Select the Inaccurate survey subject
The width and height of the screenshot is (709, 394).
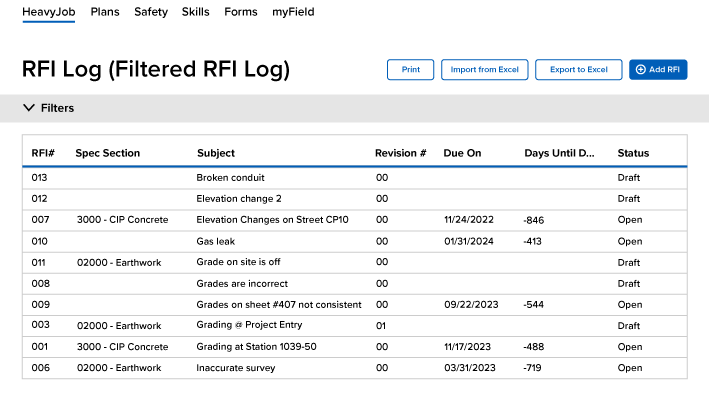click(x=236, y=368)
